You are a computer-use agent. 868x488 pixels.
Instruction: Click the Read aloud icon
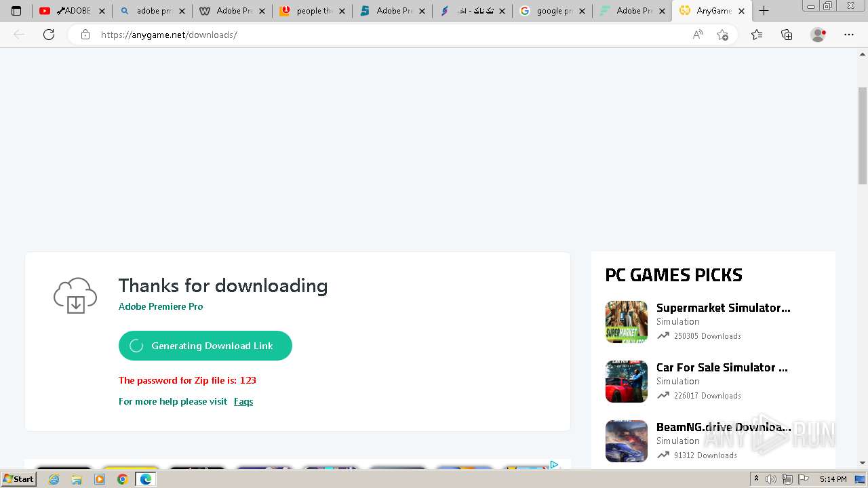click(698, 35)
